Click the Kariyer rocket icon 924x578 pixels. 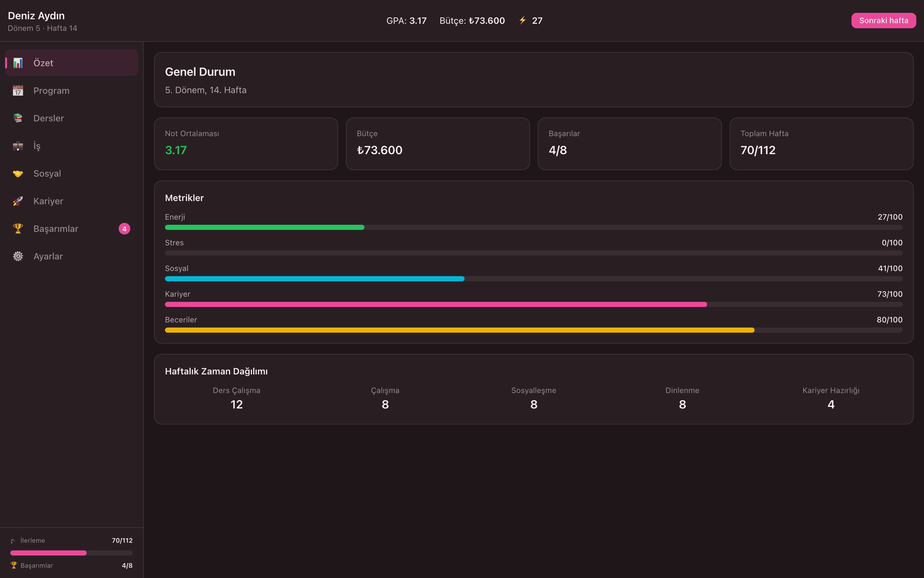[x=18, y=201]
